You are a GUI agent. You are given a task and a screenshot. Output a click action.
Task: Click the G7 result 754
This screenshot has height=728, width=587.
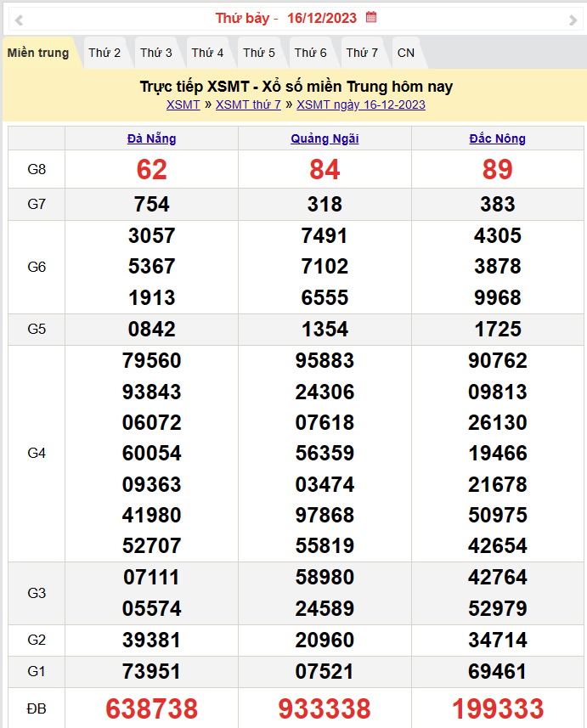[151, 204]
